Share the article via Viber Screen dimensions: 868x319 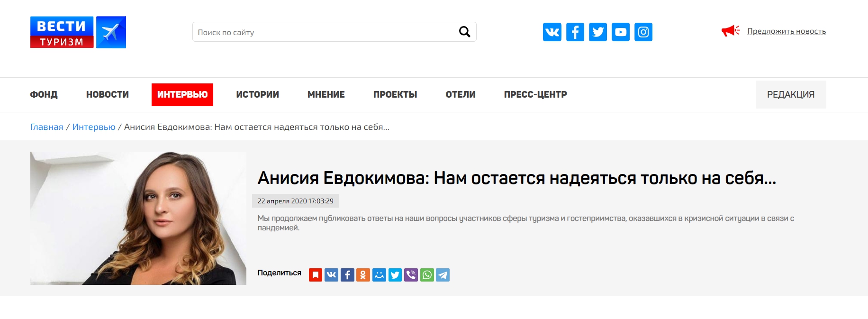click(411, 275)
